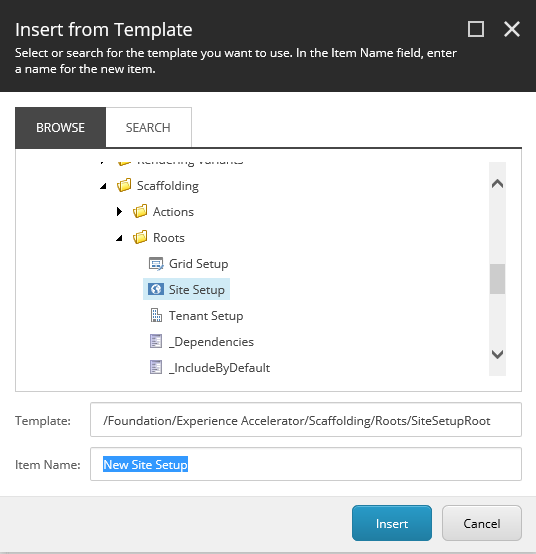This screenshot has width=536, height=554.
Task: Click the Tenant Setup building icon
Action: pyautogui.click(x=156, y=315)
